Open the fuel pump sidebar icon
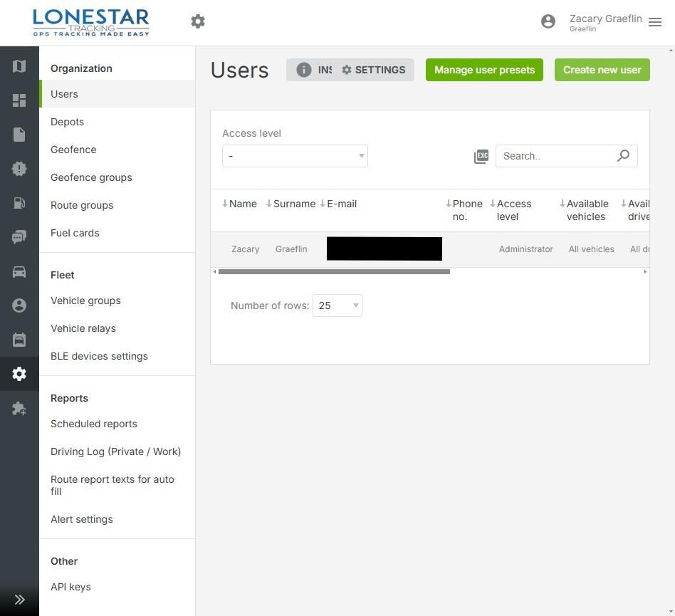675x616 pixels. point(19,203)
